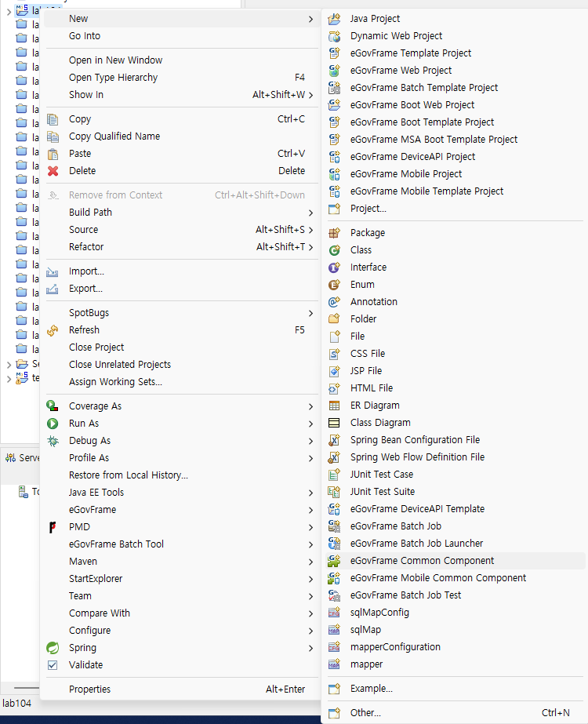This screenshot has height=724, width=588.
Task: Expand the Source submenu arrow
Action: [x=310, y=230]
